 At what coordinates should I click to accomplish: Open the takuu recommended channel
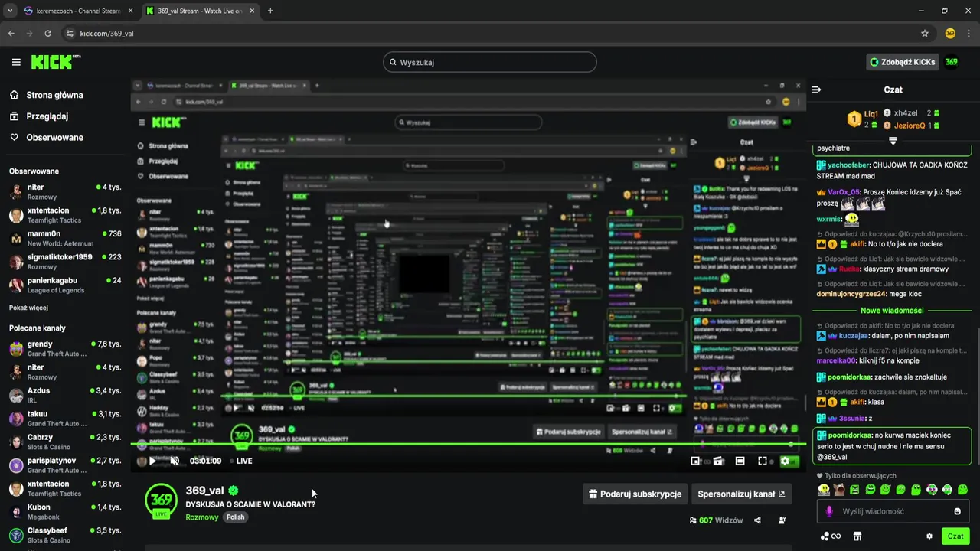click(x=65, y=419)
